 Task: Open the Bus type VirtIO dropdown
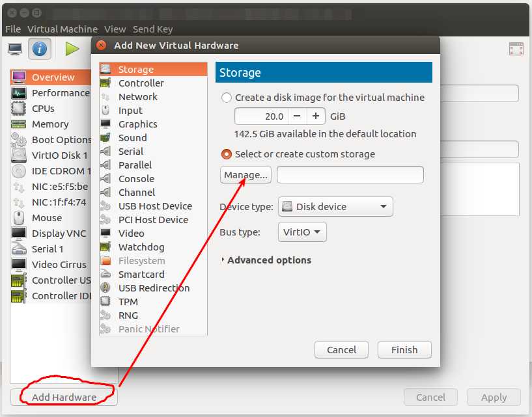(x=302, y=232)
